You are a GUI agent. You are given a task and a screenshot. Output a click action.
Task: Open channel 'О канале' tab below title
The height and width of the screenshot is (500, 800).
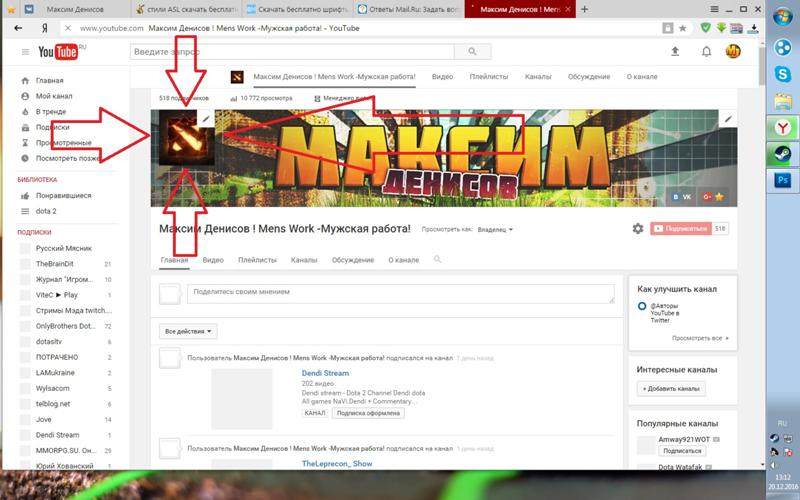coord(404,260)
